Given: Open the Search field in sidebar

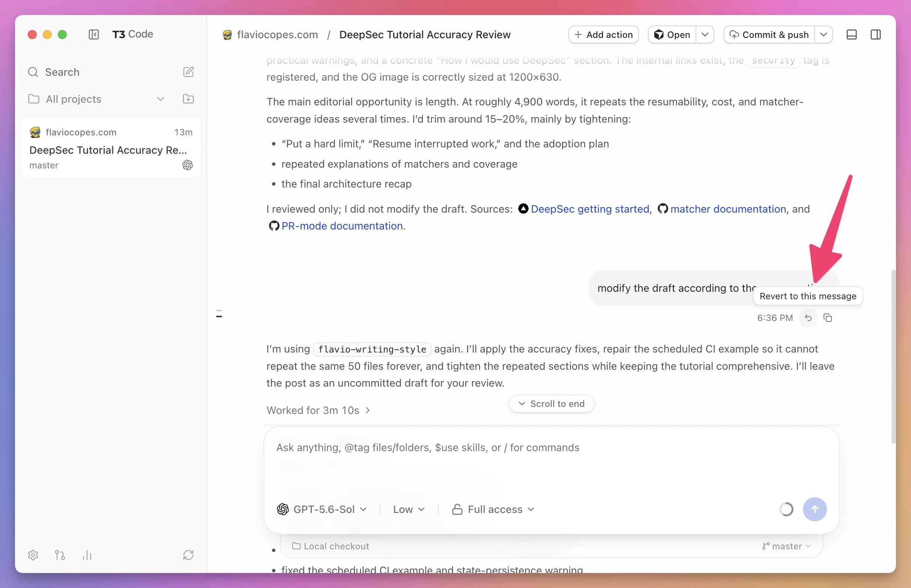Looking at the screenshot, I should [x=62, y=72].
